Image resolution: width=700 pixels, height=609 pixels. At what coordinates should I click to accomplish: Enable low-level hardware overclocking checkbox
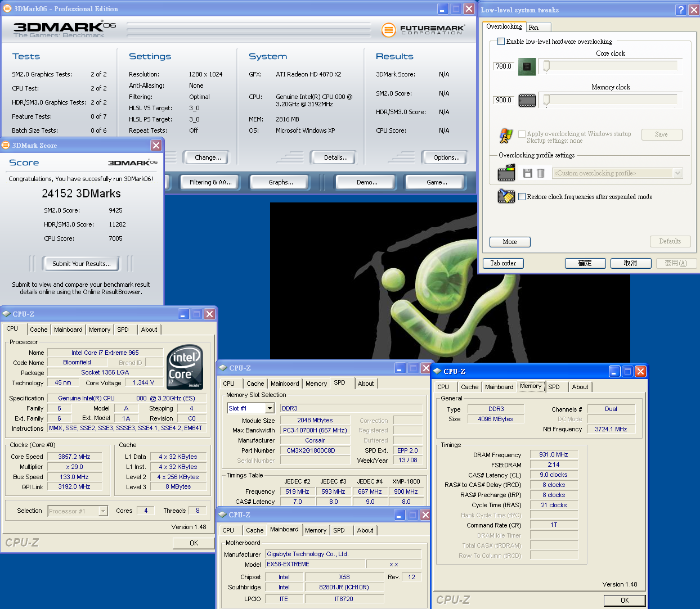pyautogui.click(x=501, y=42)
